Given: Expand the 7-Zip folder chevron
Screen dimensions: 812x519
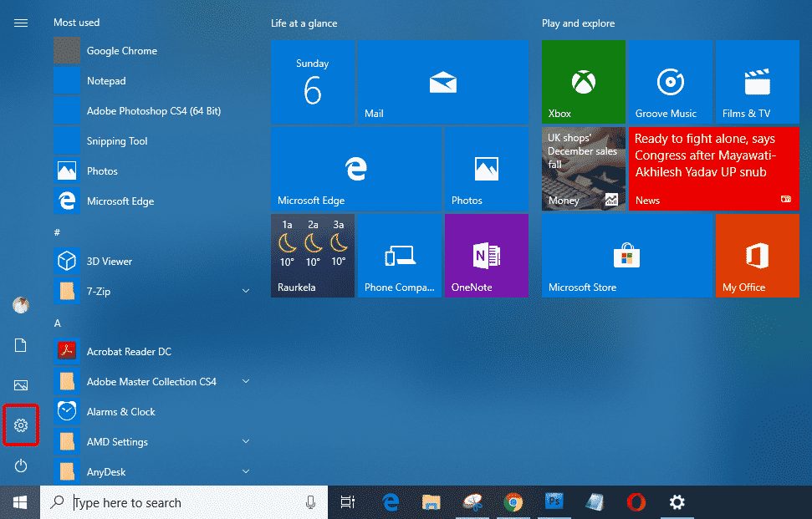Looking at the screenshot, I should pyautogui.click(x=246, y=291).
